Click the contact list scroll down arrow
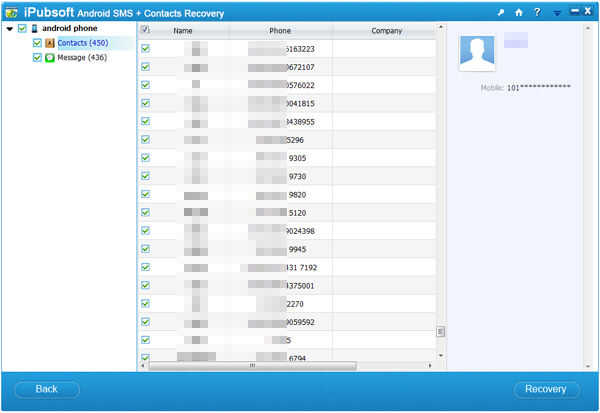Image resolution: width=600 pixels, height=413 pixels. coord(440,356)
